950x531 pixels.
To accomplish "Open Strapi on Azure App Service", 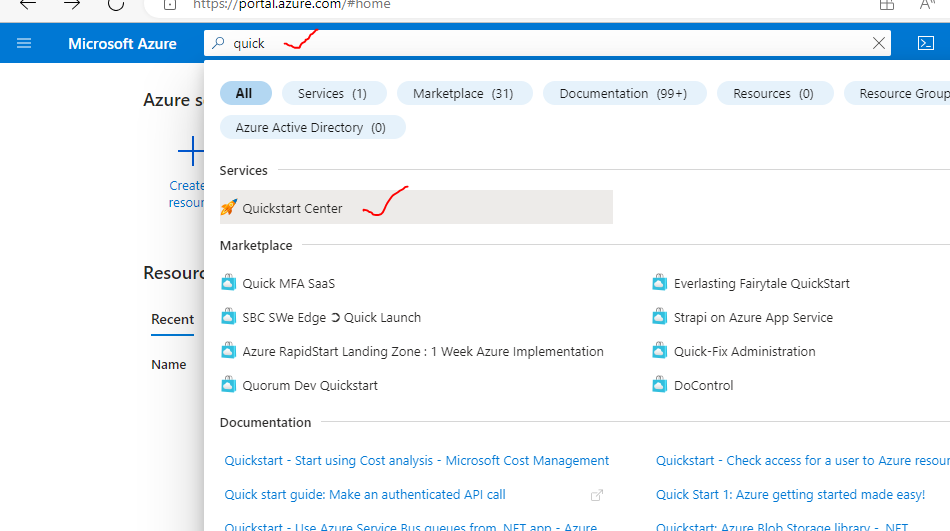I will [753, 317].
